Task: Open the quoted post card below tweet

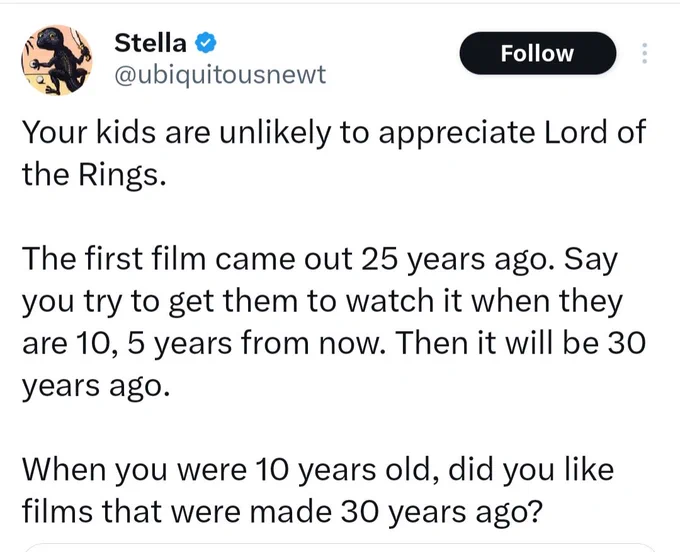Action: 340,547
